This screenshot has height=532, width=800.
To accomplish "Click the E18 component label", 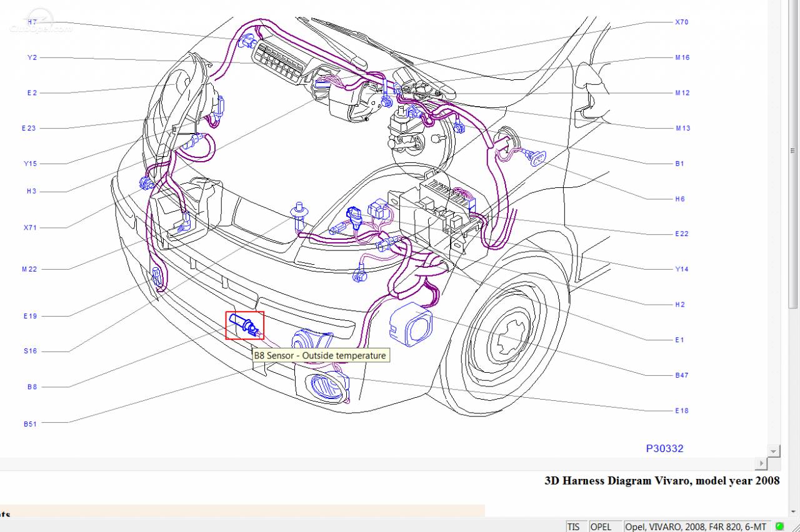I will pos(681,410).
